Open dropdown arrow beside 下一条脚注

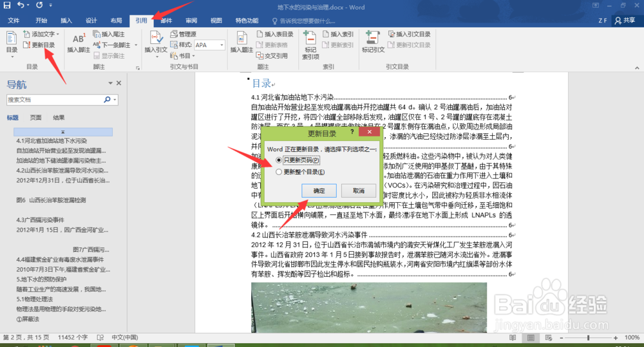tap(136, 45)
